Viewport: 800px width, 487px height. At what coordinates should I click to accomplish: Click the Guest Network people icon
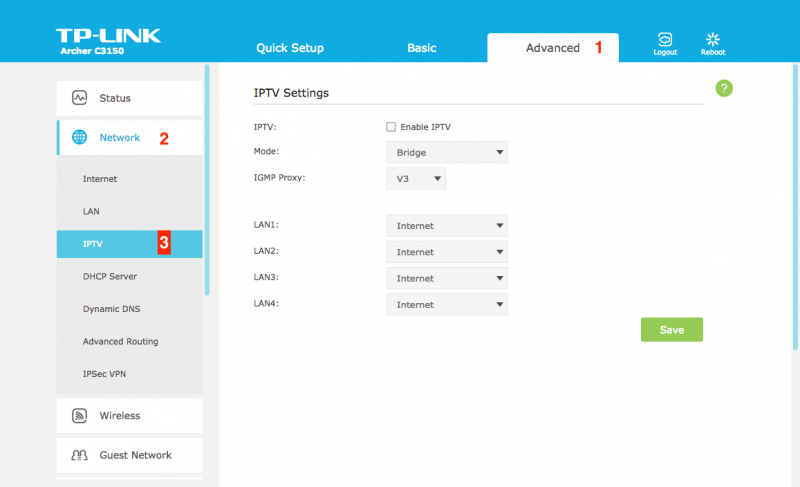click(x=80, y=455)
